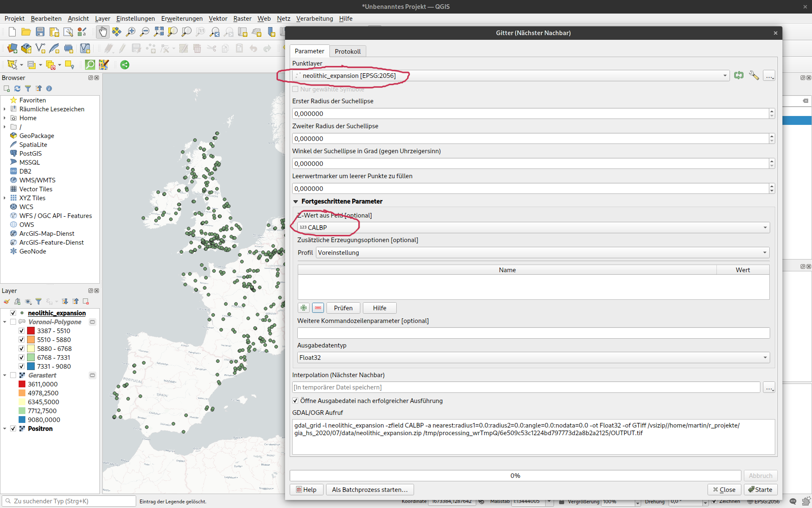This screenshot has height=508, width=812.
Task: Toggle visibility of neolithic_expansion layer
Action: tap(13, 313)
